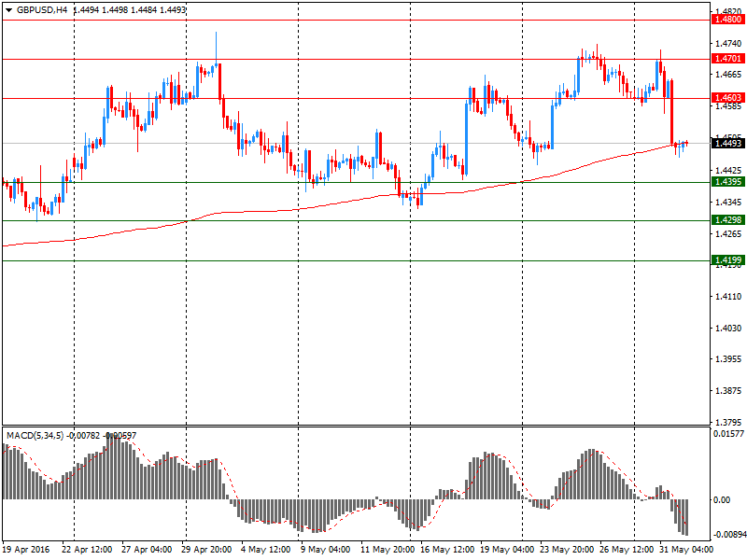This screenshot has height=560, width=747.
Task: Click the 19 Apr 2016 date label
Action: pos(26,550)
